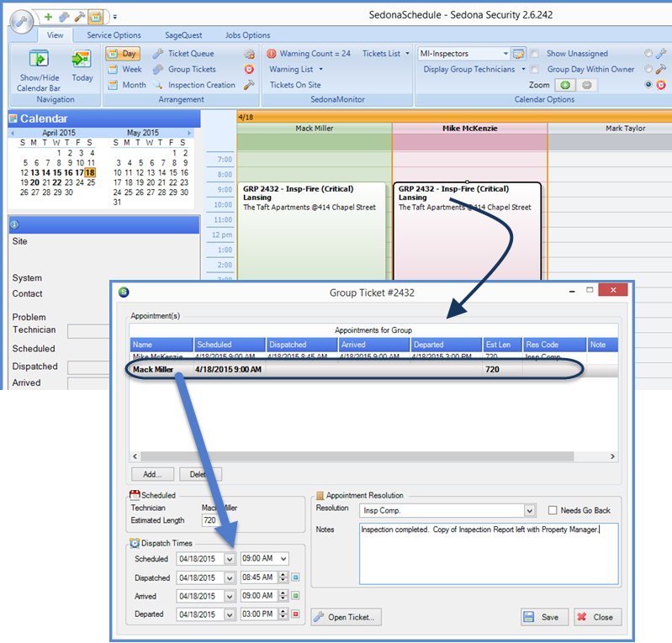The height and width of the screenshot is (643, 672).
Task: Click green set-now square beside Arrived time
Action: (x=295, y=596)
